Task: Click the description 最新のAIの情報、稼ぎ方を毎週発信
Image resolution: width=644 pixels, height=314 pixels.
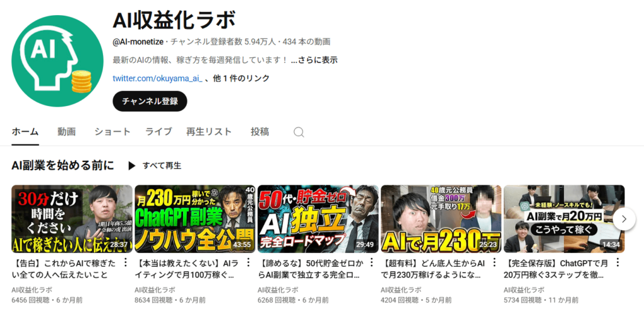Action: 200,60
